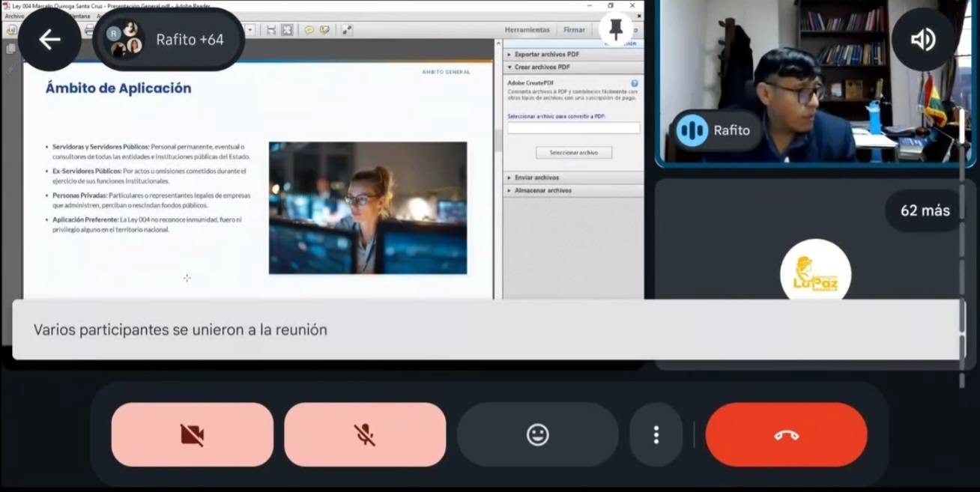Turn the camera on with the camera button
This screenshot has height=492, width=980.
click(x=193, y=435)
